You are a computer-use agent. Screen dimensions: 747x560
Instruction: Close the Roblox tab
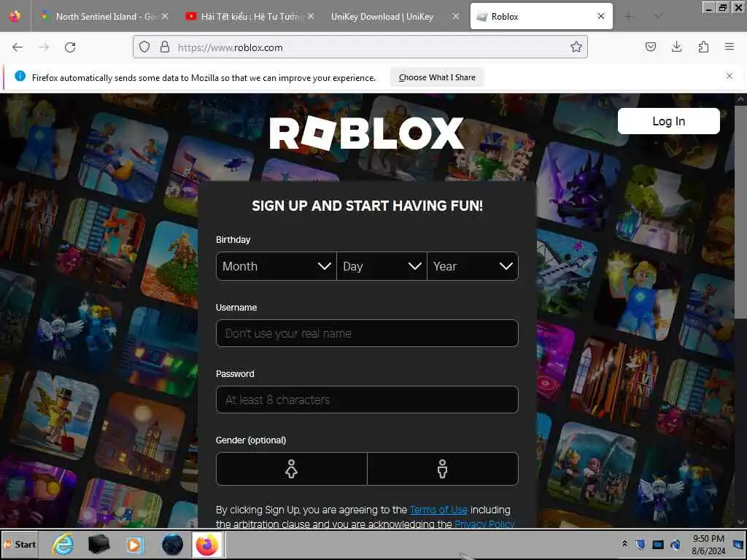point(601,16)
